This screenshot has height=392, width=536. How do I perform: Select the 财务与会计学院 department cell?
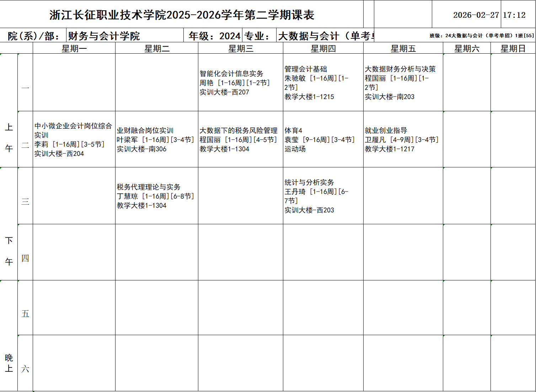(125, 36)
